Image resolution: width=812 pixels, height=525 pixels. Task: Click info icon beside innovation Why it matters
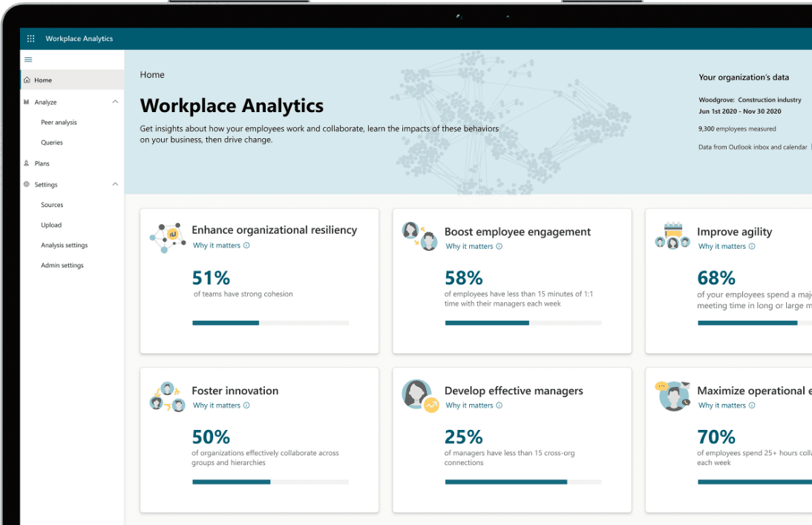(246, 405)
